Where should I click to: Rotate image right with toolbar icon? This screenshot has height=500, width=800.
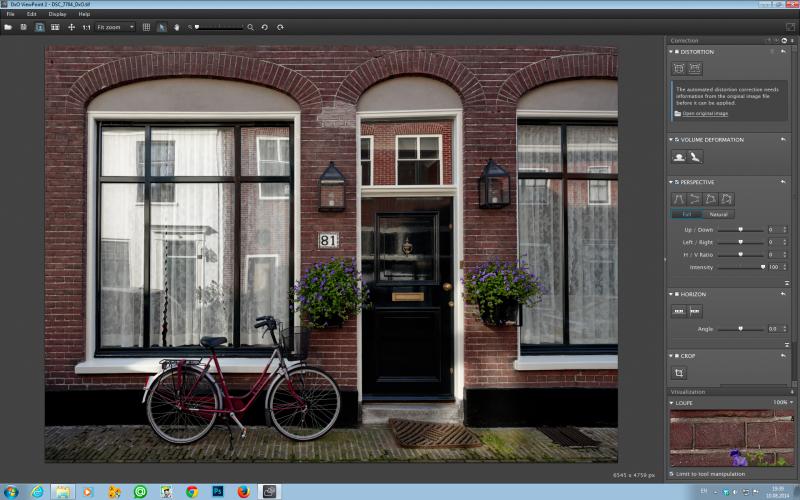(x=280, y=27)
